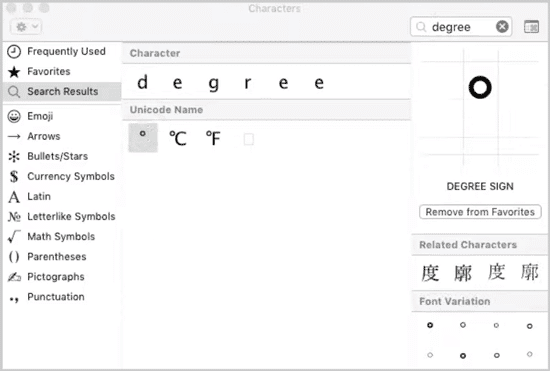This screenshot has height=371, width=550.
Task: Choose second font variation in top row
Action: click(x=463, y=325)
